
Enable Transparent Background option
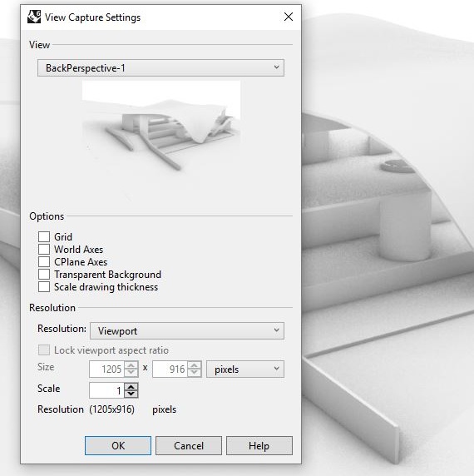[44, 275]
